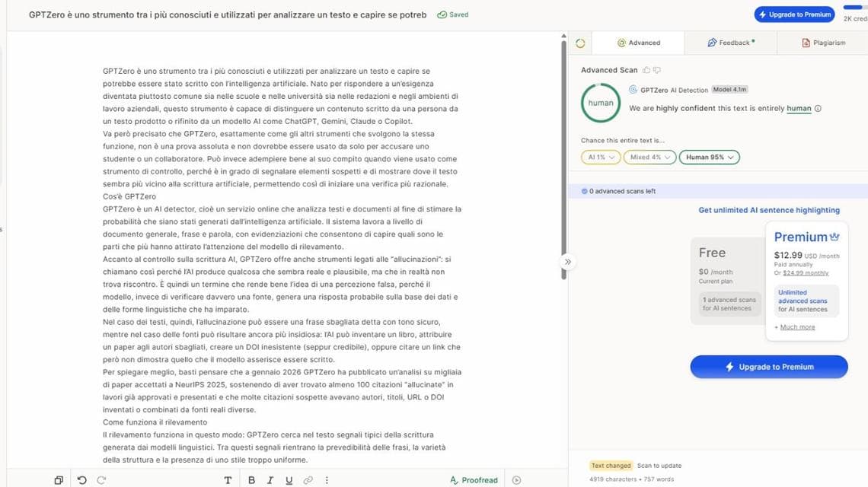
Task: Click the document title text at the top
Action: 228,15
